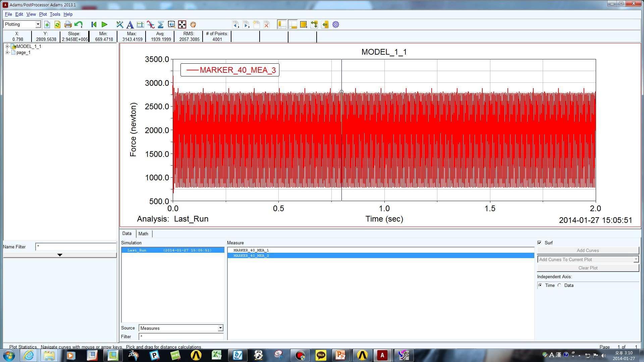Image resolution: width=644 pixels, height=362 pixels.
Task: Click the red curve edit toolbar icon
Action: (x=151, y=24)
